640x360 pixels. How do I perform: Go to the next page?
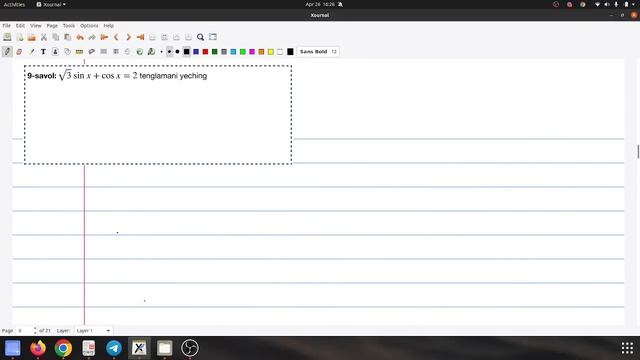coord(128,37)
